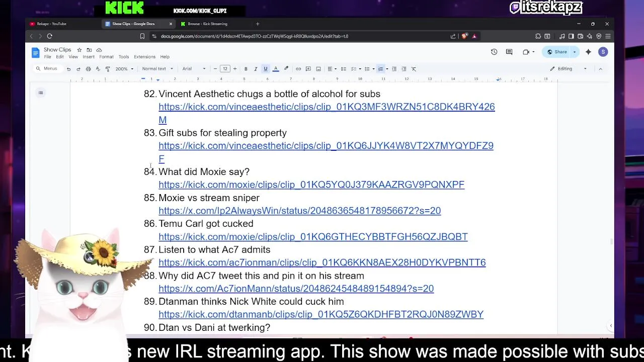644x362 pixels.
Task: Open line and paragraph spacing
Action: pyautogui.click(x=343, y=69)
